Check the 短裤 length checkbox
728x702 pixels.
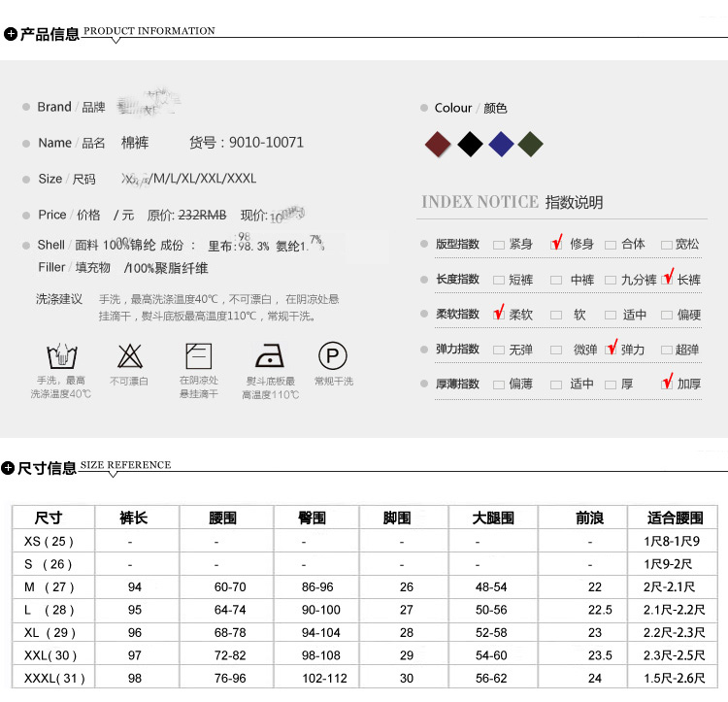click(499, 280)
